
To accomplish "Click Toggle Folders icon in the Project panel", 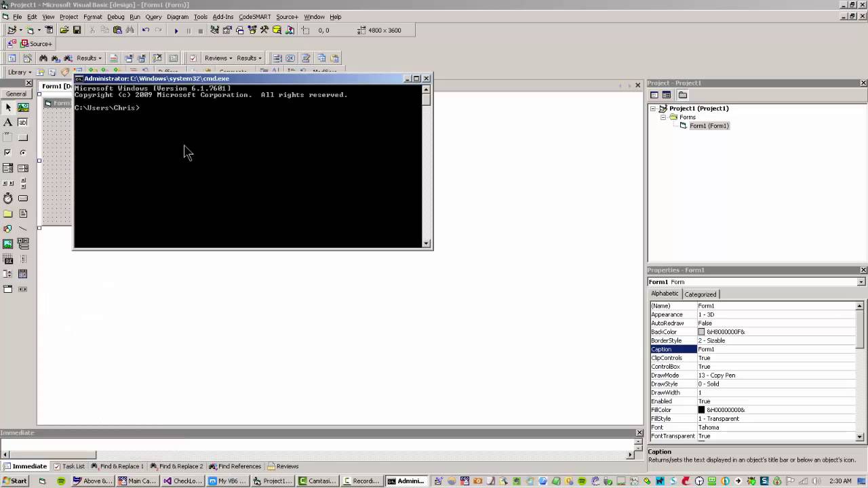I will pos(682,95).
